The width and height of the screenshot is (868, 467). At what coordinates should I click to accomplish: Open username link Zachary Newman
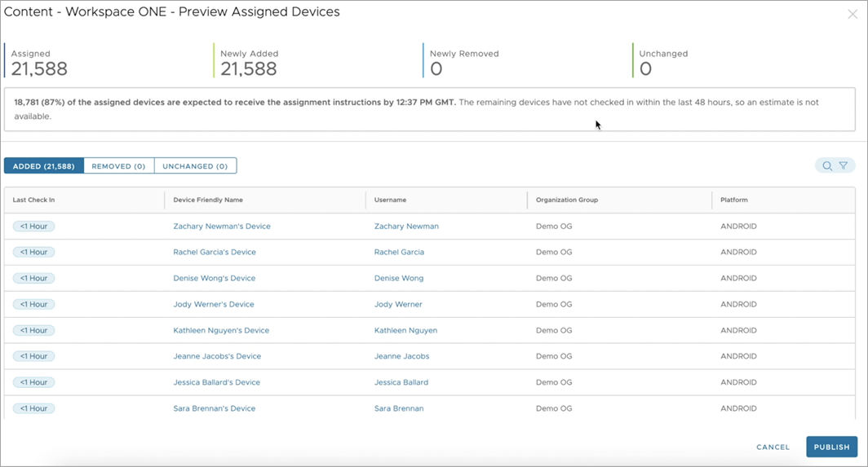pyautogui.click(x=406, y=227)
